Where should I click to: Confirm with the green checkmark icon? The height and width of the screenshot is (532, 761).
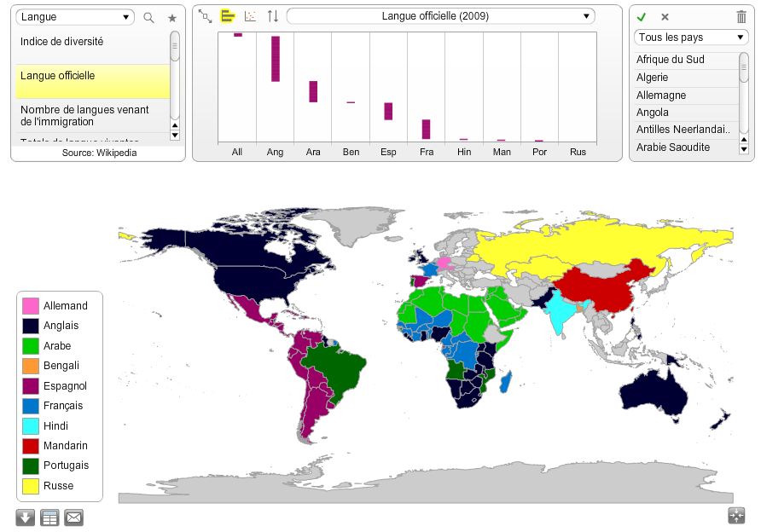[x=642, y=17]
